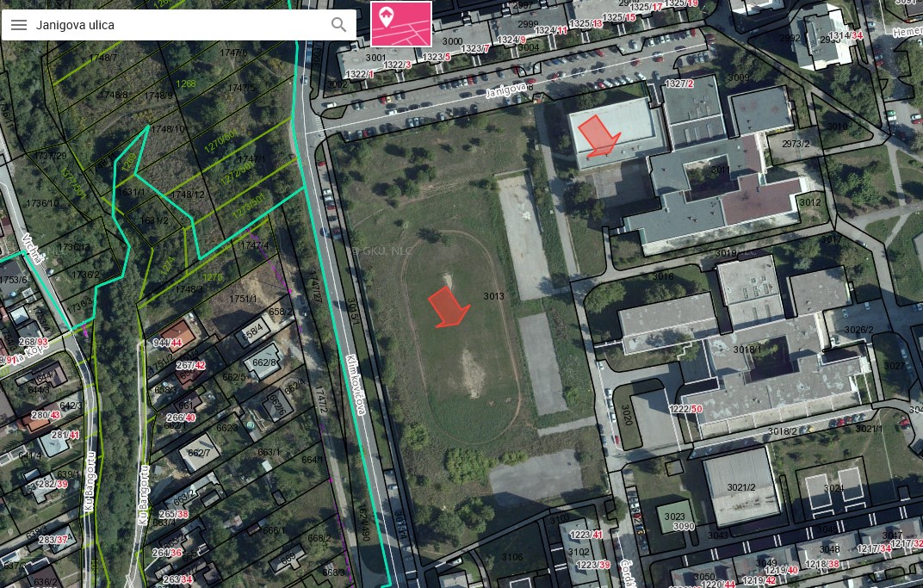Select parcel 662/7 house

198,453
